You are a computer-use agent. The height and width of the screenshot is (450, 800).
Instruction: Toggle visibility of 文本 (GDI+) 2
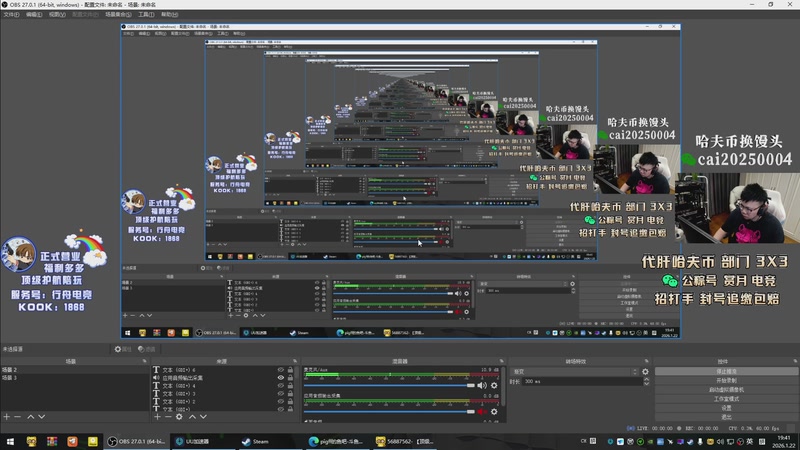coord(281,402)
